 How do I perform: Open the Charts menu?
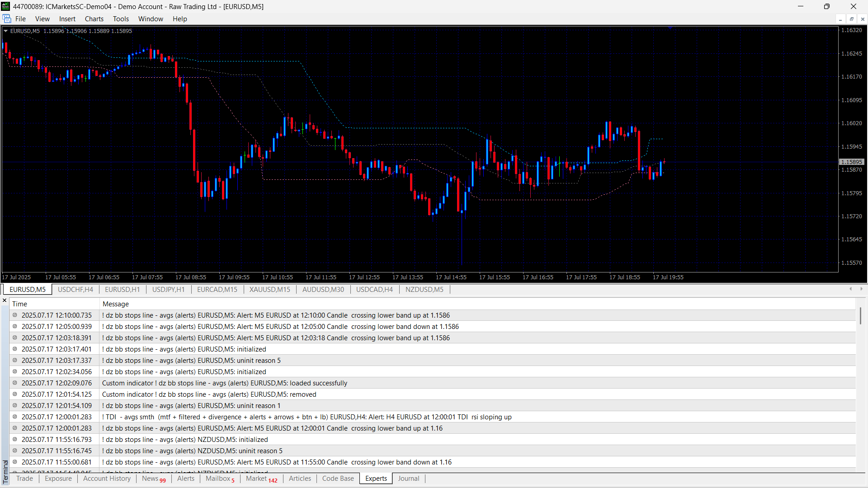point(94,19)
